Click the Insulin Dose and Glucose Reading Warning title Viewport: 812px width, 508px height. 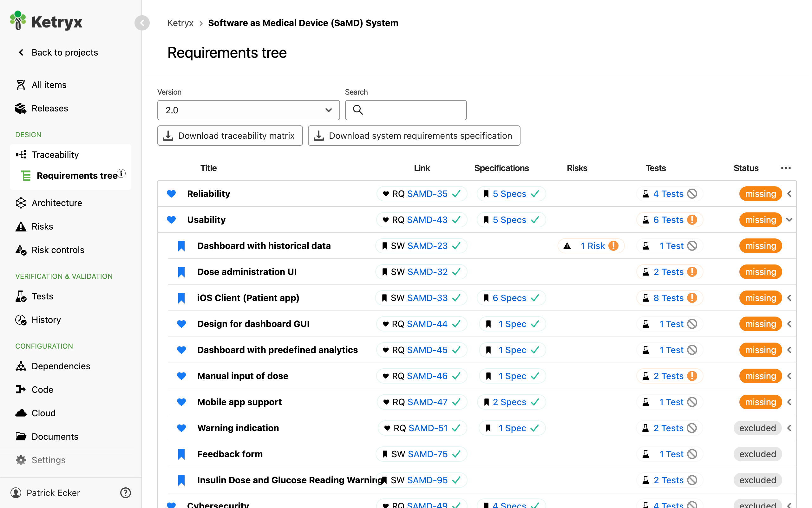[290, 480]
